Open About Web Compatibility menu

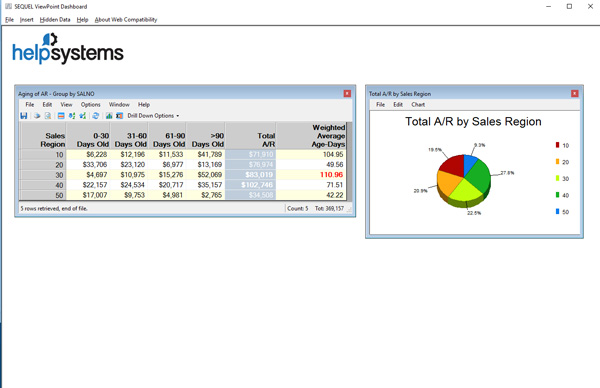click(x=126, y=20)
